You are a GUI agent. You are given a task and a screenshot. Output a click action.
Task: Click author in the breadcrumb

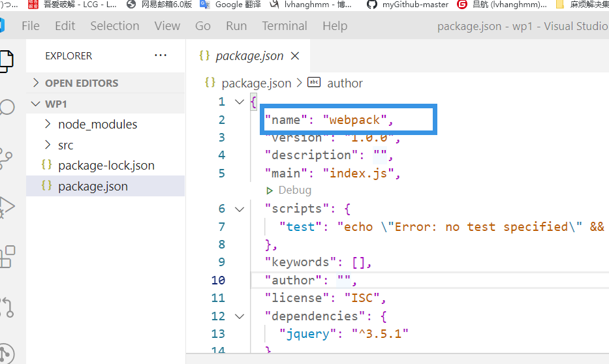(x=345, y=83)
